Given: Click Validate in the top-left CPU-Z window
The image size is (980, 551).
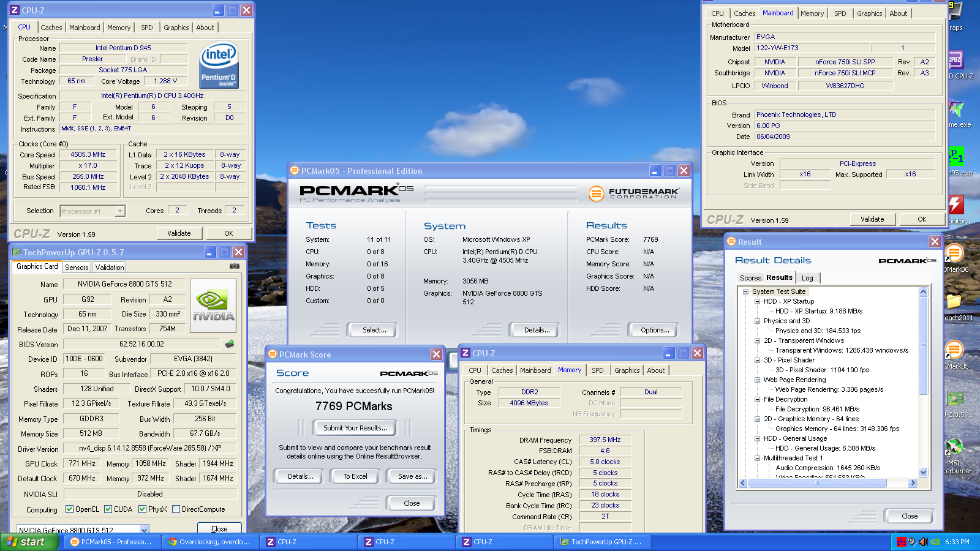Looking at the screenshot, I should [x=179, y=233].
